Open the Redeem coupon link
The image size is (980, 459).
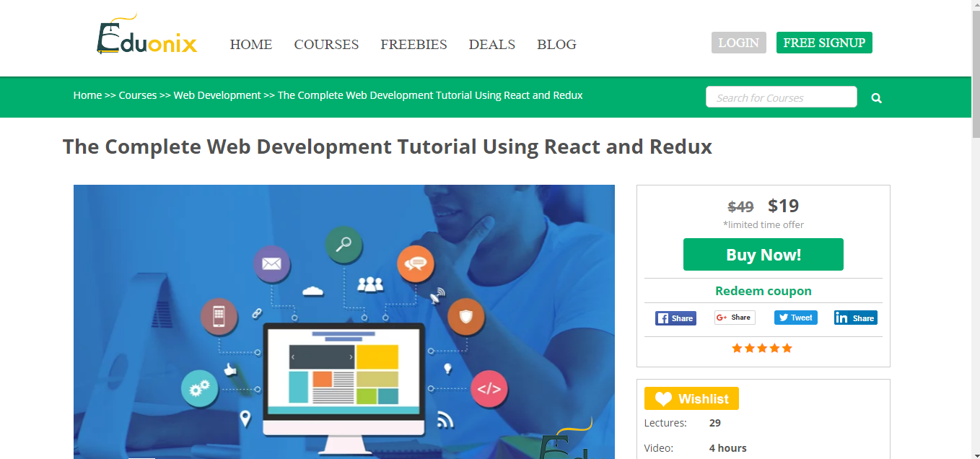coord(764,291)
